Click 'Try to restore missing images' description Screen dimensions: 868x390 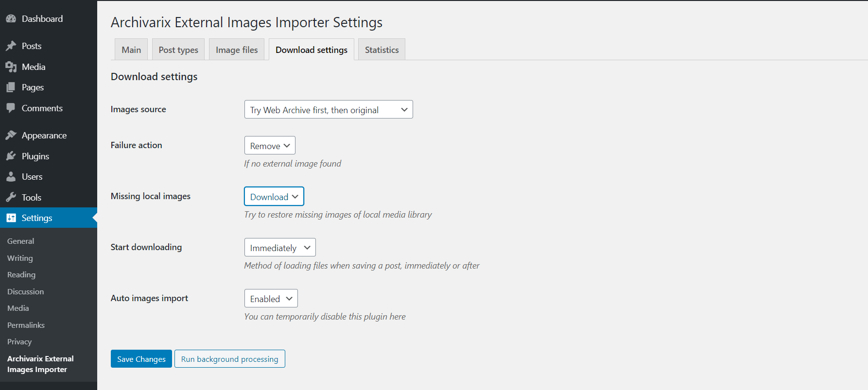(x=338, y=215)
